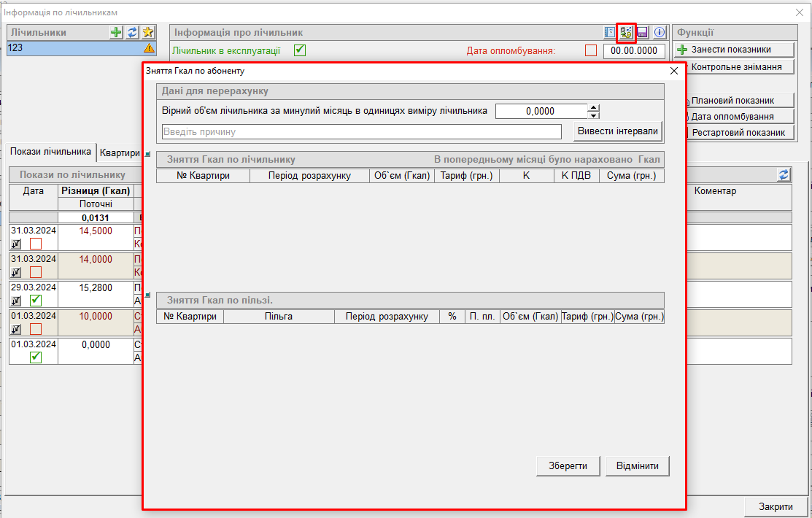Image resolution: width=812 pixels, height=518 pixels.
Task: Click the yellow star icon in Лічильники header
Action: point(148,32)
